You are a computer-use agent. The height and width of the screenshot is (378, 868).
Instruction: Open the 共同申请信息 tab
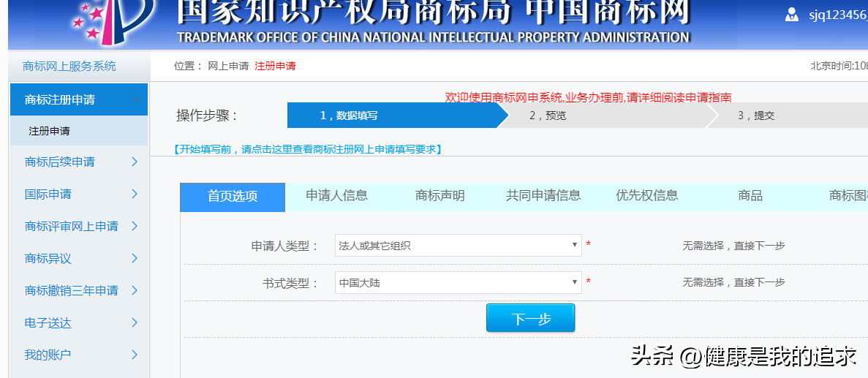[543, 196]
